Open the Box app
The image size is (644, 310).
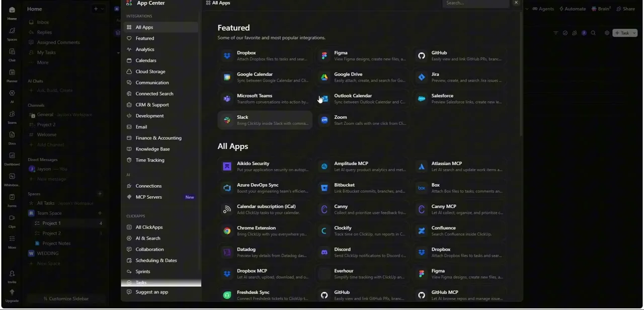(459, 188)
